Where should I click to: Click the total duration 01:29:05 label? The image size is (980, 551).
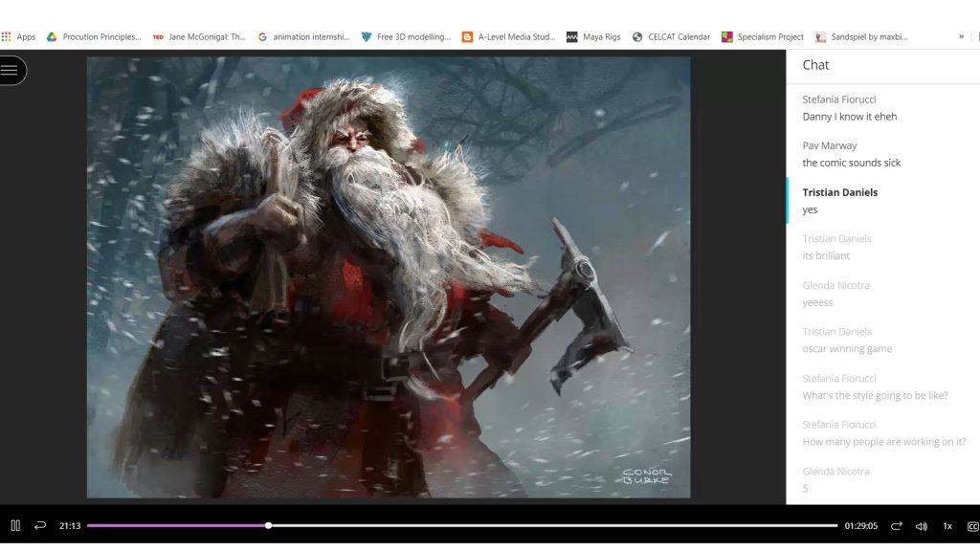(x=860, y=526)
